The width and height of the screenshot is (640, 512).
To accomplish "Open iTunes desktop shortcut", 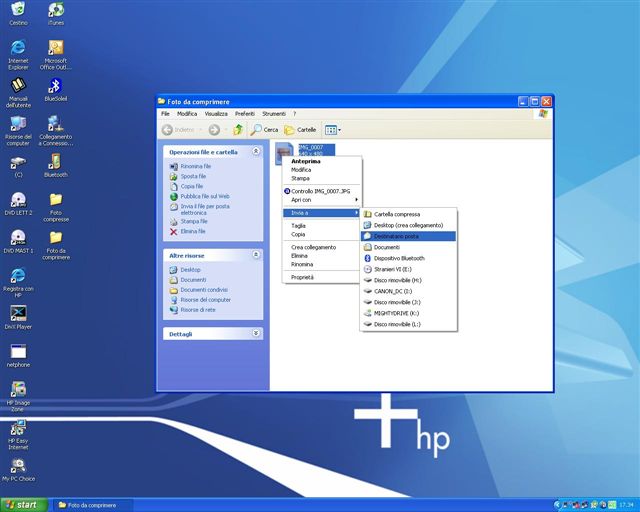I will 56,13.
